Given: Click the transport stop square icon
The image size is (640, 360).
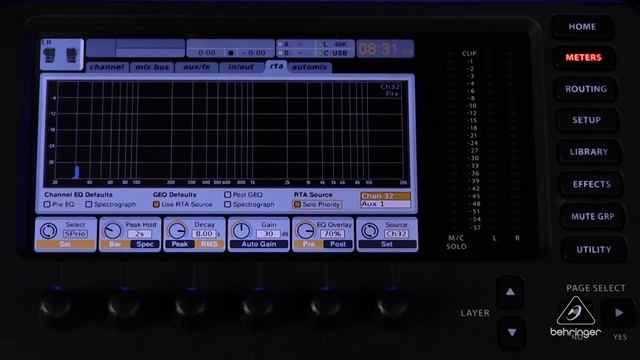Looking at the screenshot, I should 231,53.
